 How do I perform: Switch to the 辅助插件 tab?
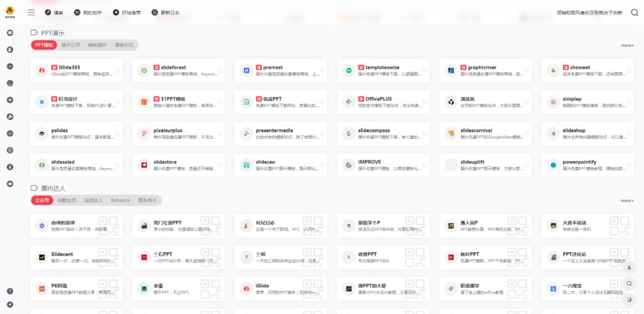97,45
